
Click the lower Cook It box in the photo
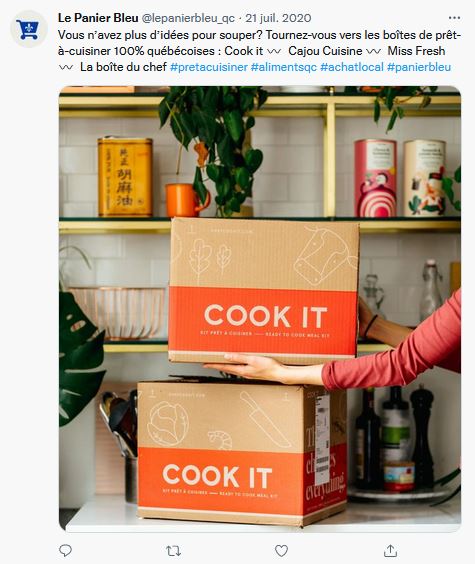[x=242, y=453]
